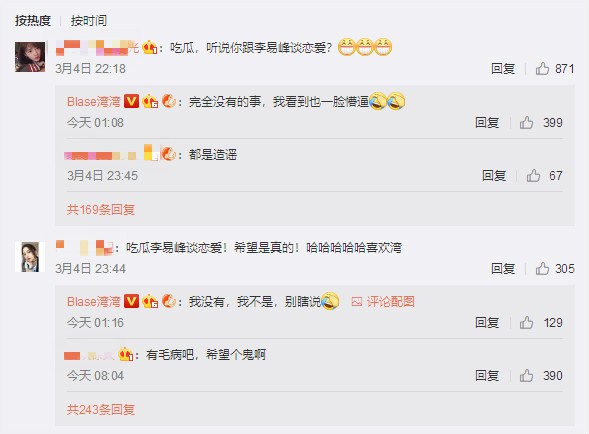Thumbs-up the comment with 305 likes
589x434 pixels.
click(x=542, y=269)
